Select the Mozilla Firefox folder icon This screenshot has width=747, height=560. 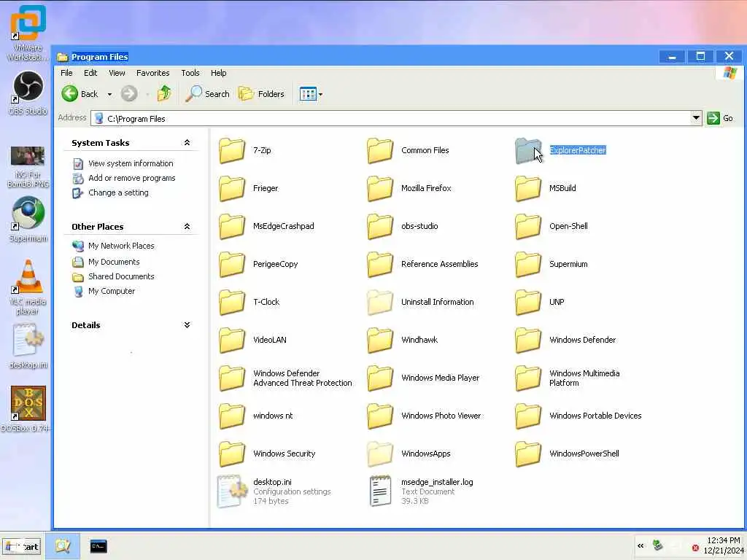(x=380, y=188)
